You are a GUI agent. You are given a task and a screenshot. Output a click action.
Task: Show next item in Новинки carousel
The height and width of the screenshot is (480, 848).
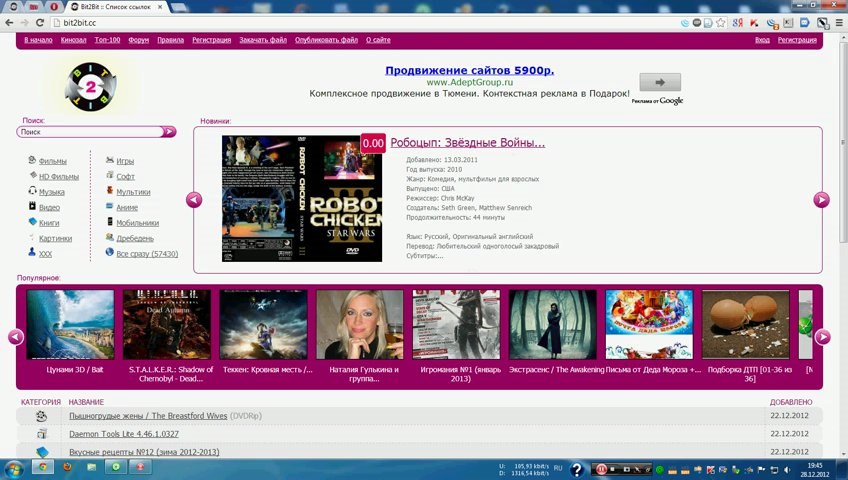[x=821, y=200]
